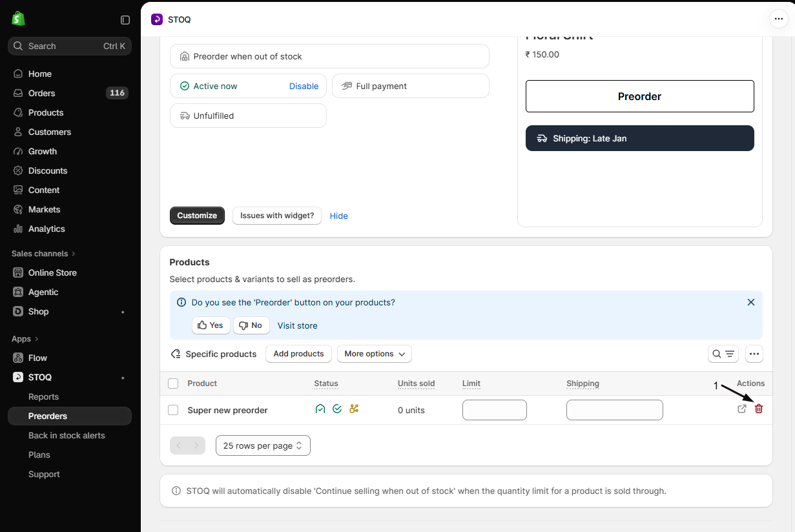The width and height of the screenshot is (795, 532).
Task: Delete the Super new preorder product
Action: coord(759,409)
